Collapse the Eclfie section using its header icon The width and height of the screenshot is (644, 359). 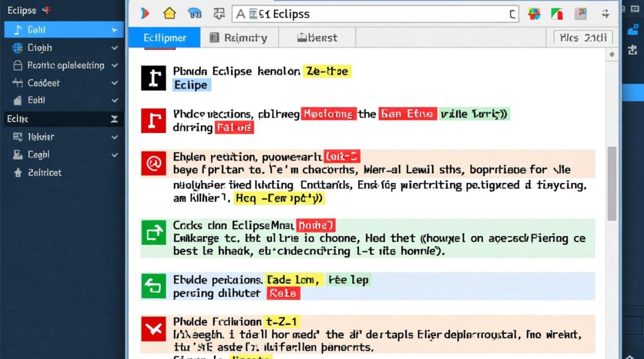tap(114, 119)
